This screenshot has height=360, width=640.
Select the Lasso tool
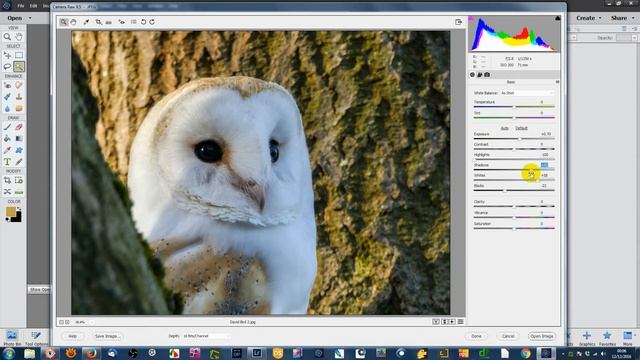(x=7, y=67)
